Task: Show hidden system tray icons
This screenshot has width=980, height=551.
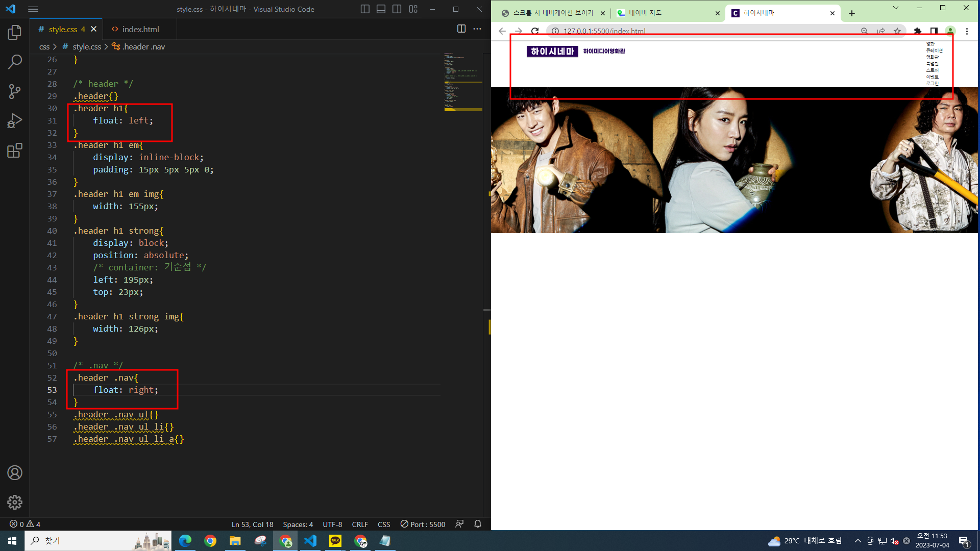Action: click(858, 541)
